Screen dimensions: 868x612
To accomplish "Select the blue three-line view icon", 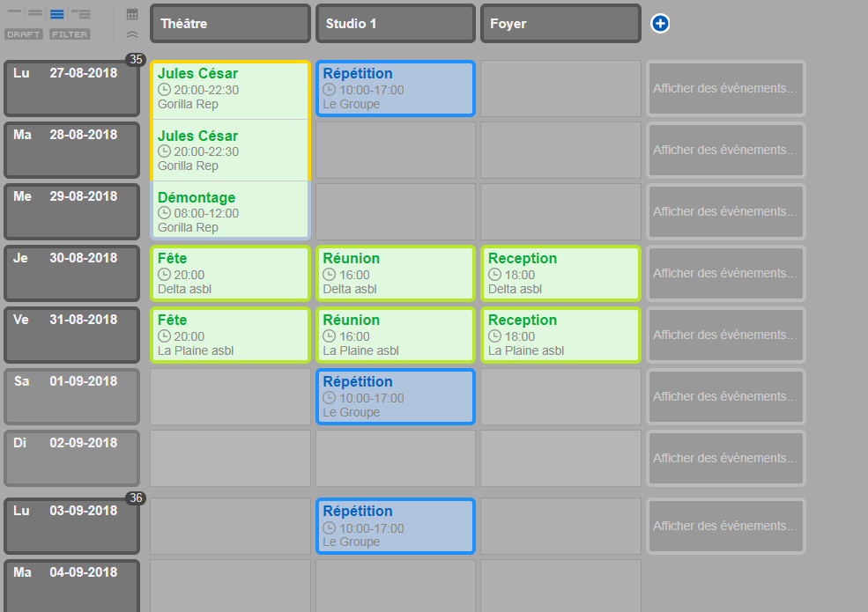I will click(x=57, y=13).
